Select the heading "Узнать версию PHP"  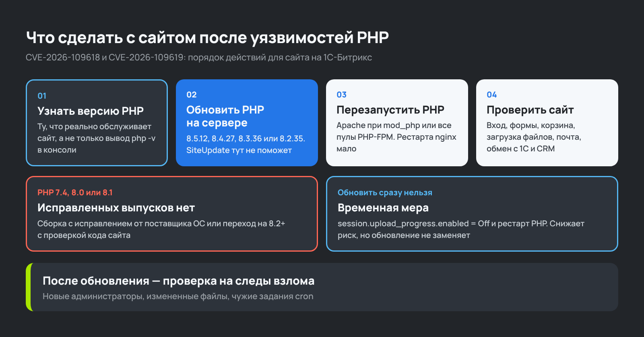click(x=91, y=111)
